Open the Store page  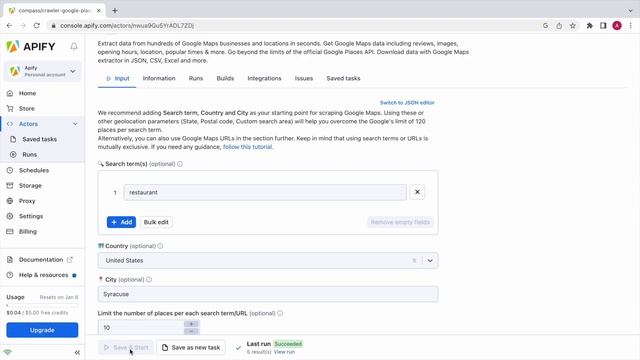[x=27, y=109]
